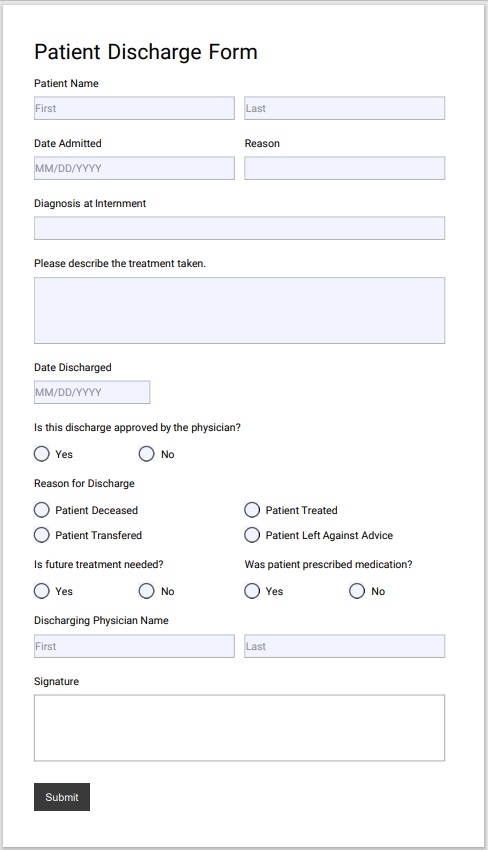Click Discharging Physician first name field
Image resolution: width=488 pixels, height=850 pixels.
click(x=134, y=646)
